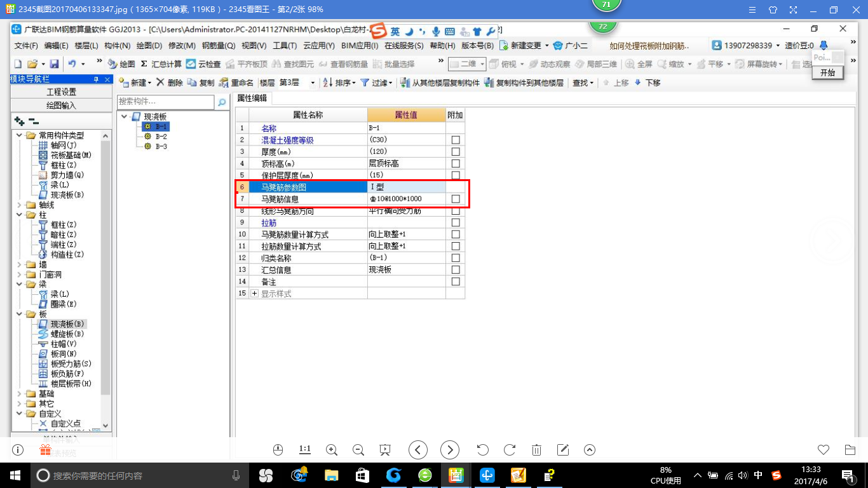The height and width of the screenshot is (488, 868).
Task: Click the heart favorite icon in viewer
Action: (x=824, y=450)
